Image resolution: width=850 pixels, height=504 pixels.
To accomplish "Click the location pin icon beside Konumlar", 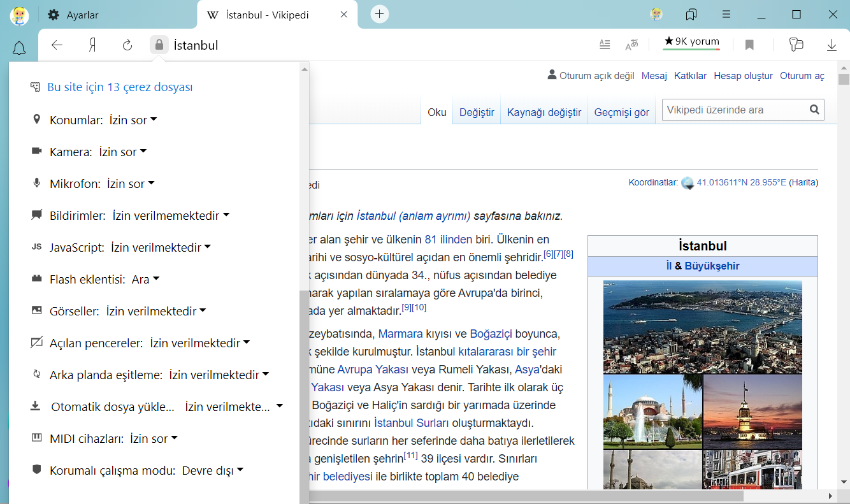I will 36,119.
